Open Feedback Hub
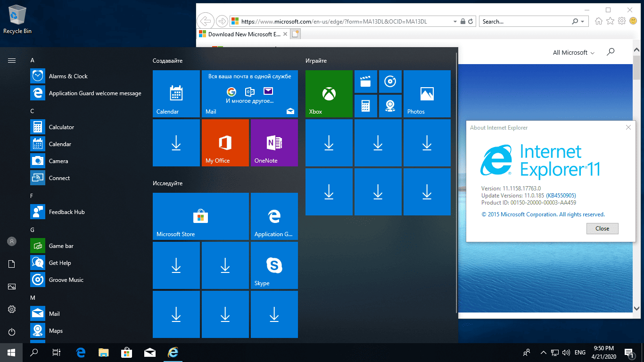The width and height of the screenshot is (644, 362). [x=86, y=212]
